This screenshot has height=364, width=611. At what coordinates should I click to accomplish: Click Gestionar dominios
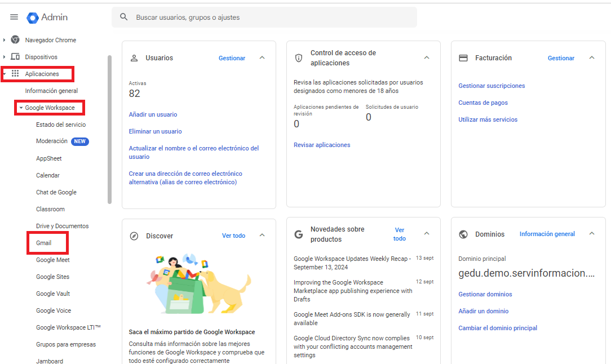(x=485, y=294)
